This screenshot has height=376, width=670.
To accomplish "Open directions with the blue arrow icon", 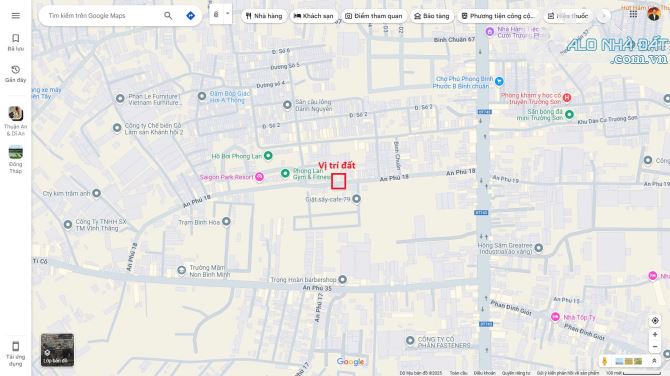I will pos(191,16).
